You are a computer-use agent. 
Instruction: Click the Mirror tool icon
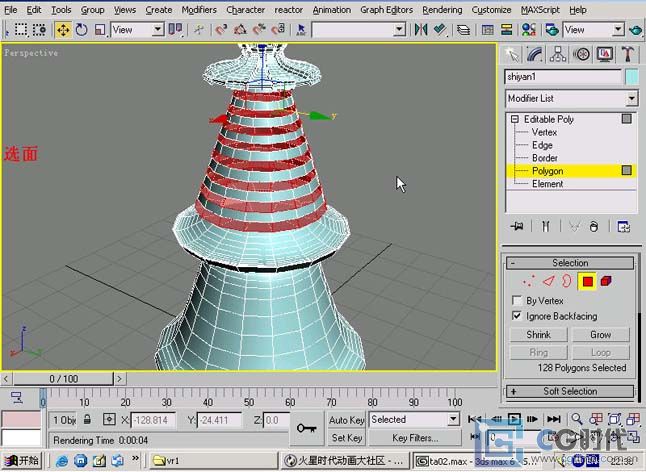pos(421,30)
